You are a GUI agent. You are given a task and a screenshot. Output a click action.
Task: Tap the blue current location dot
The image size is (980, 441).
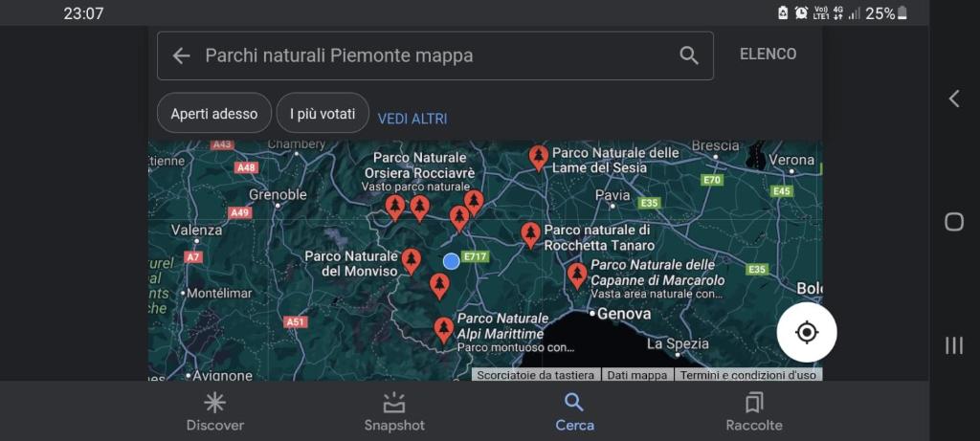[x=452, y=261]
